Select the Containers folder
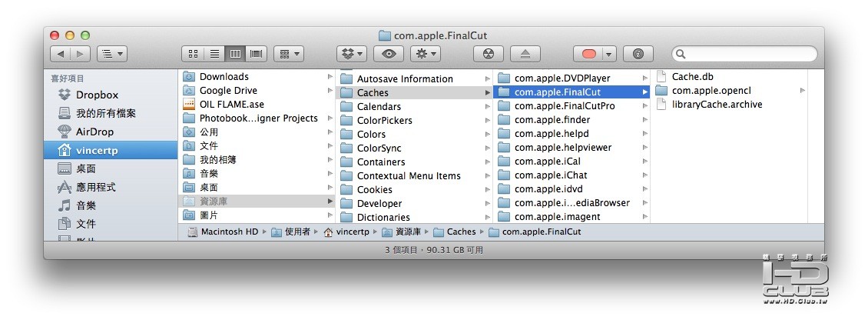 [415, 162]
